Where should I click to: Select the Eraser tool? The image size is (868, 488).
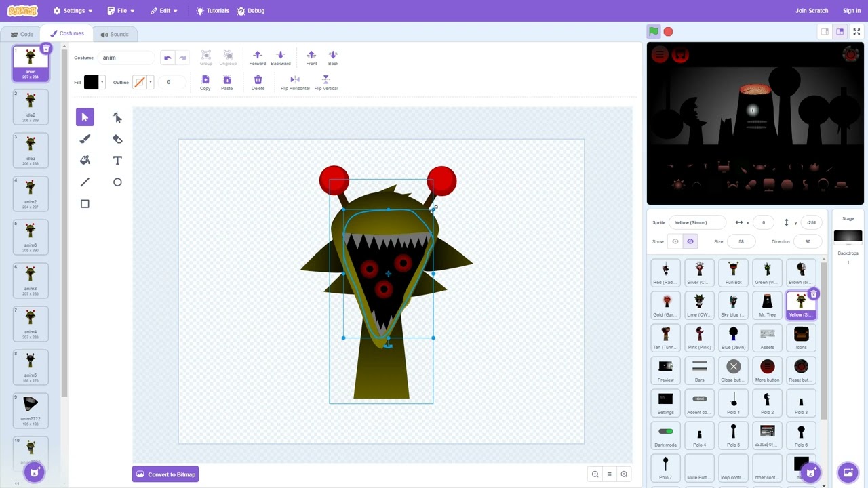click(x=117, y=139)
